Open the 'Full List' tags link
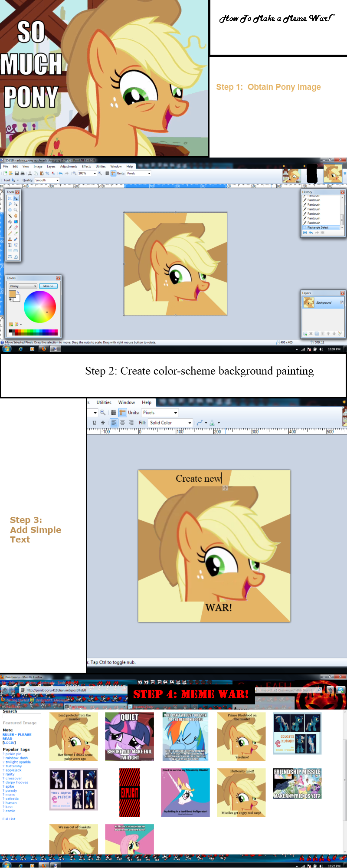Screen dimensions: 347x868 [9, 819]
